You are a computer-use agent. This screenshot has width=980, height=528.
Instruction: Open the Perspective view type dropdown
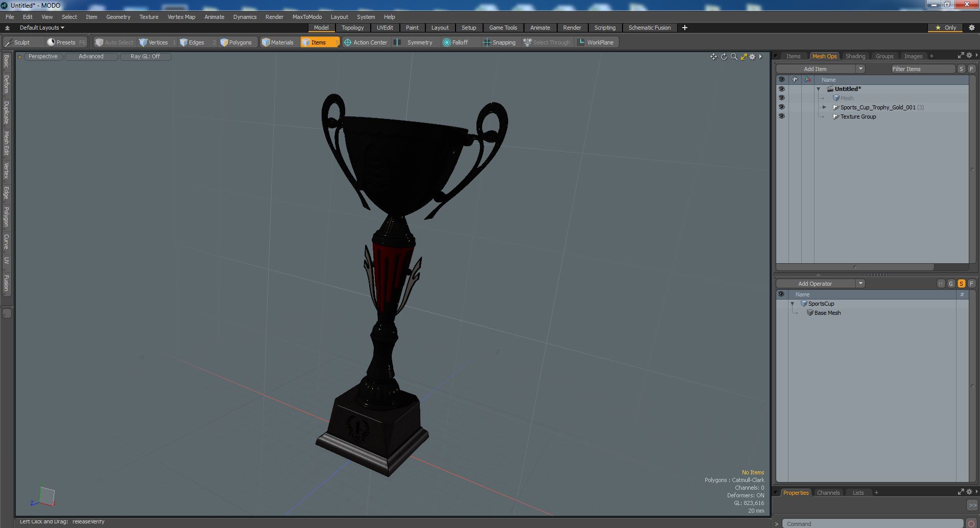click(43, 57)
